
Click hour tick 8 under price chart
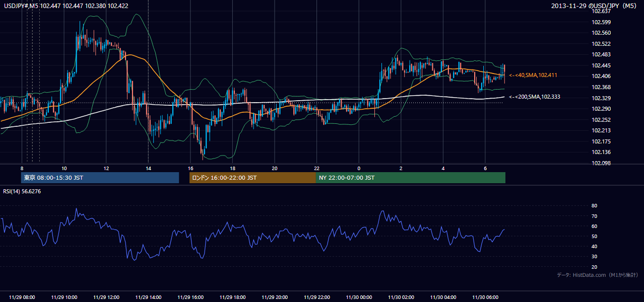click(22, 168)
